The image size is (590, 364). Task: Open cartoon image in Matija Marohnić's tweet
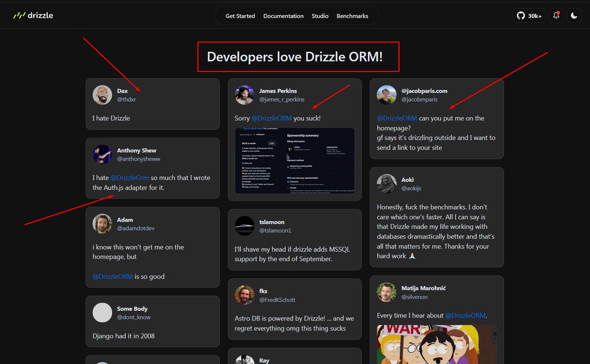click(x=437, y=344)
